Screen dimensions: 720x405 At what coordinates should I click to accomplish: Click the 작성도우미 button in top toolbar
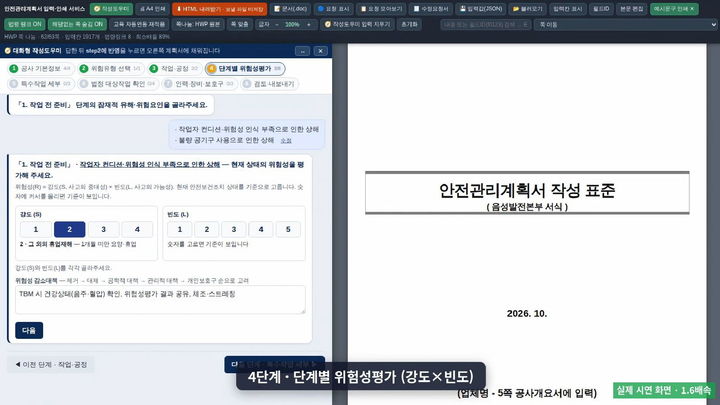111,9
